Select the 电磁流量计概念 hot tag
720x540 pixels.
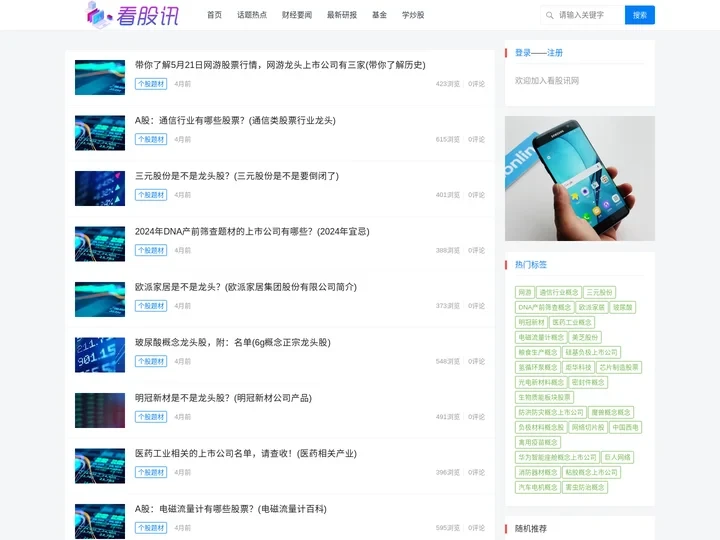point(541,338)
